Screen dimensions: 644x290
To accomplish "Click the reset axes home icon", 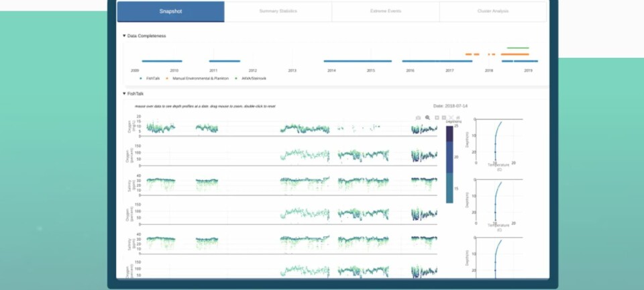I will [x=458, y=117].
